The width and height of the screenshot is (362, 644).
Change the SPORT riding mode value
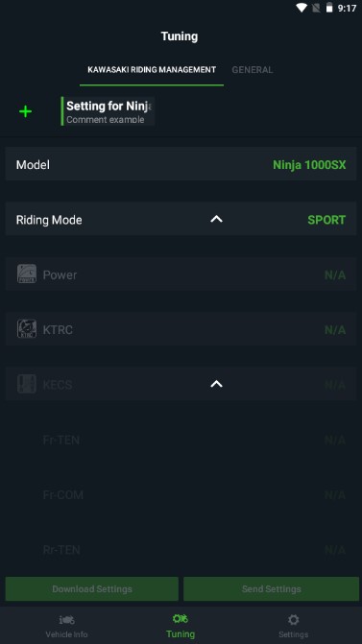pyautogui.click(x=326, y=220)
